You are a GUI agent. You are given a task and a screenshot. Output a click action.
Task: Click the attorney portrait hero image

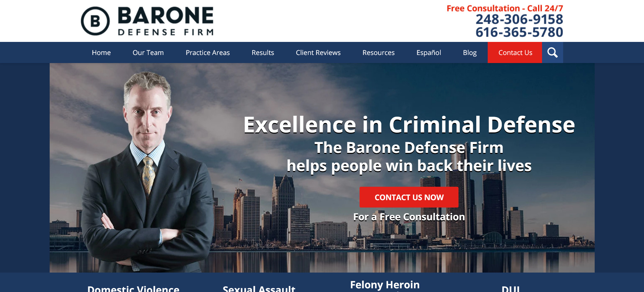coord(148,171)
